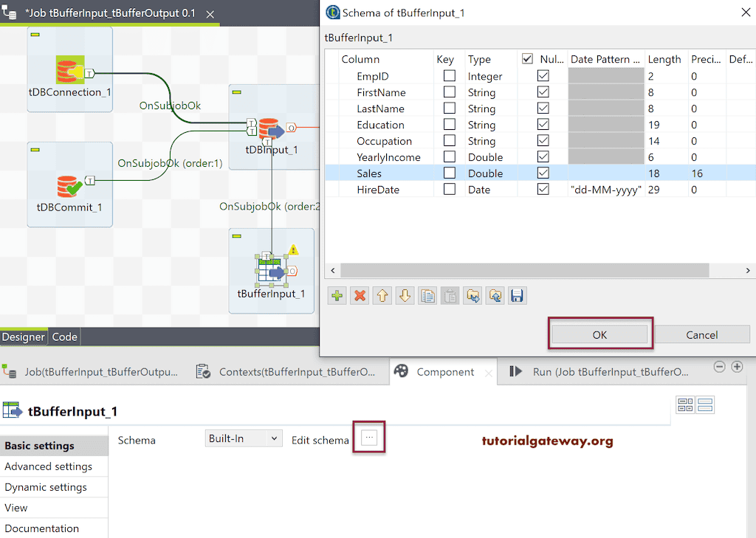Toggle Nullable checkbox for LastName

(543, 108)
